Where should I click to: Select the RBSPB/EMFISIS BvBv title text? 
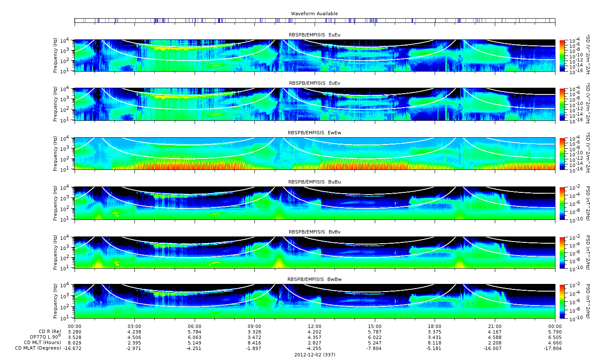pos(314,232)
